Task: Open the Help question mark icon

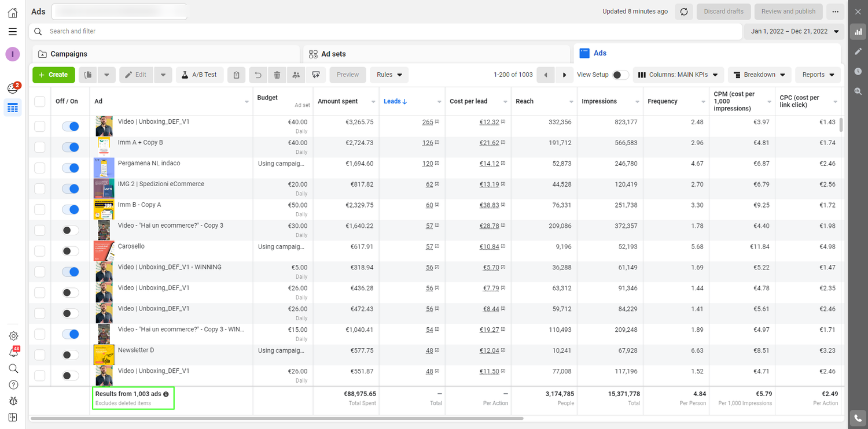Action: [x=13, y=384]
